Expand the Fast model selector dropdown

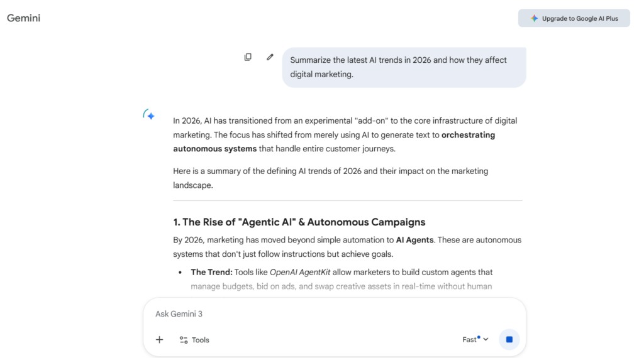pos(475,340)
